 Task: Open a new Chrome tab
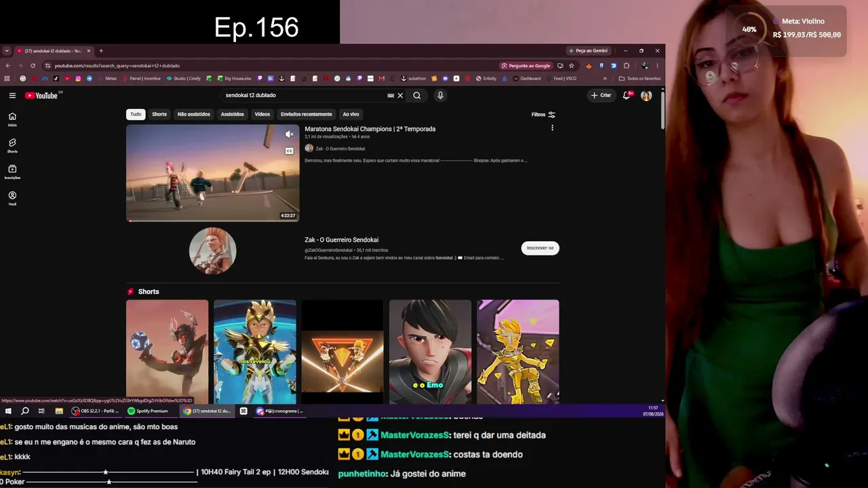pos(101,51)
